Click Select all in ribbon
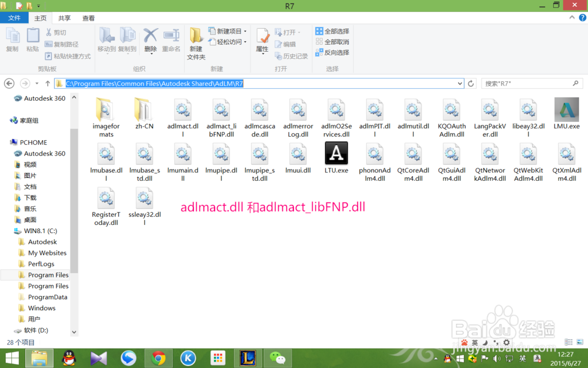The image size is (588, 368). pyautogui.click(x=332, y=31)
